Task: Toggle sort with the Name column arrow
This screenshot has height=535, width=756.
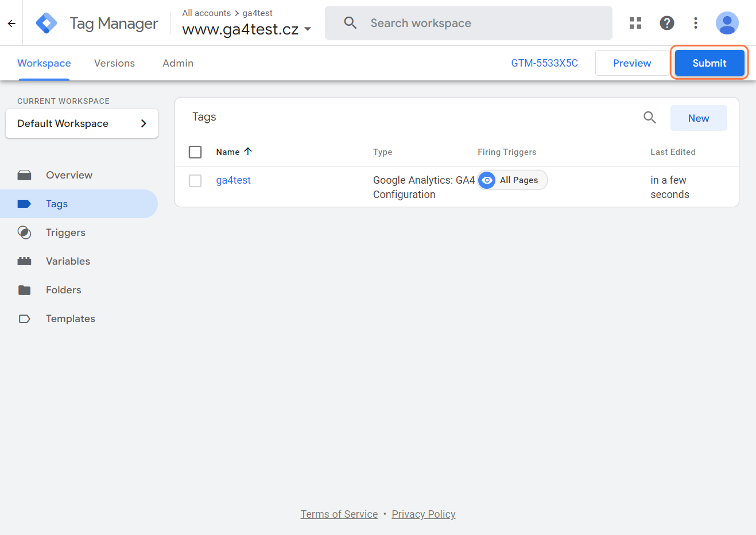Action: pos(248,152)
